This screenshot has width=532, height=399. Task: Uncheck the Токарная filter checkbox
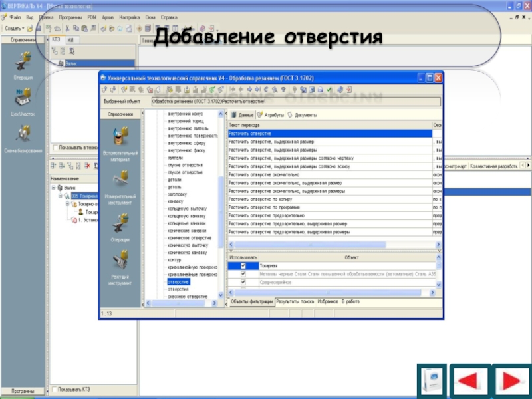243,265
